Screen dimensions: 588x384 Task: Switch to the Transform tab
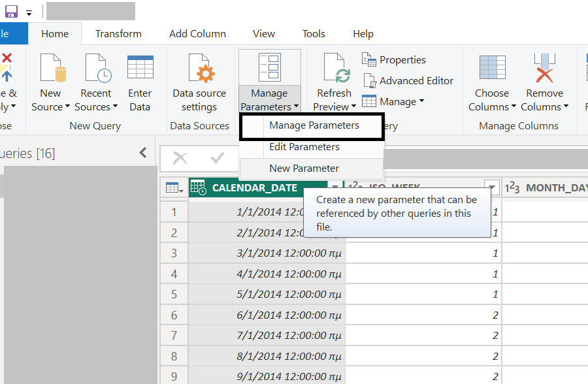click(118, 34)
